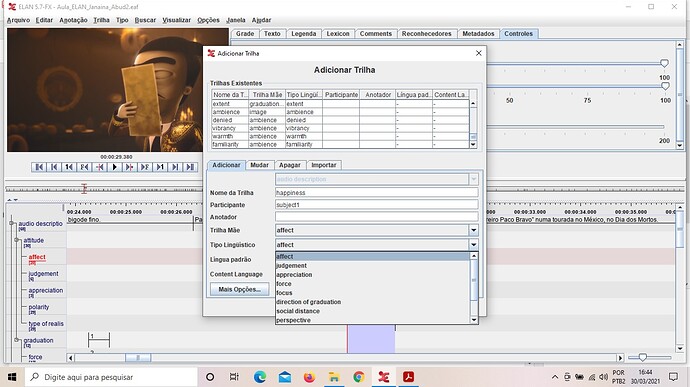The height and width of the screenshot is (387, 690).
Task: Go to end of media
Action: 190,167
